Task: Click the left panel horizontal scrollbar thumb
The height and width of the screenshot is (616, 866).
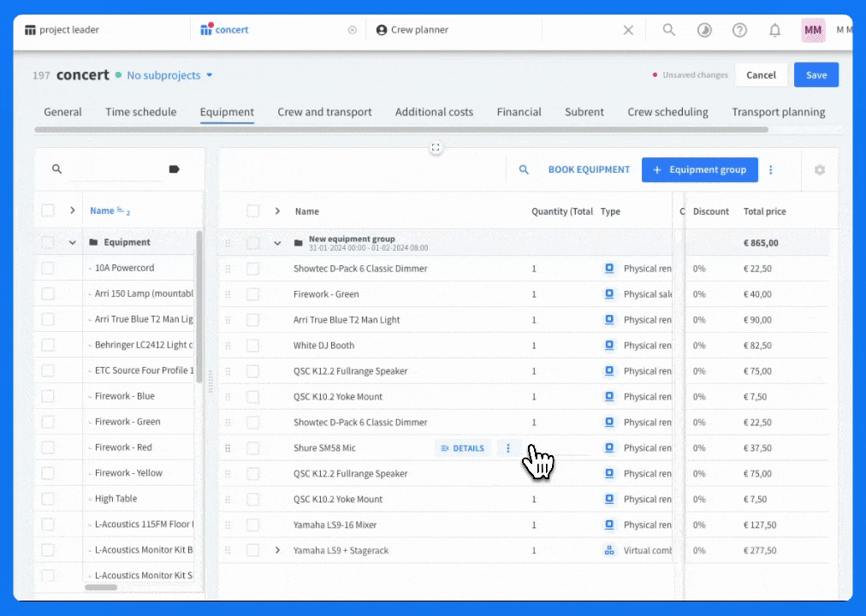Action: (x=100, y=587)
